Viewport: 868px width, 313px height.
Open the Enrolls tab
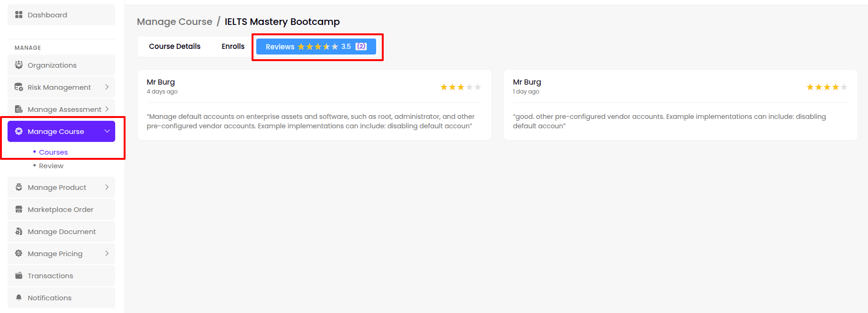(233, 47)
